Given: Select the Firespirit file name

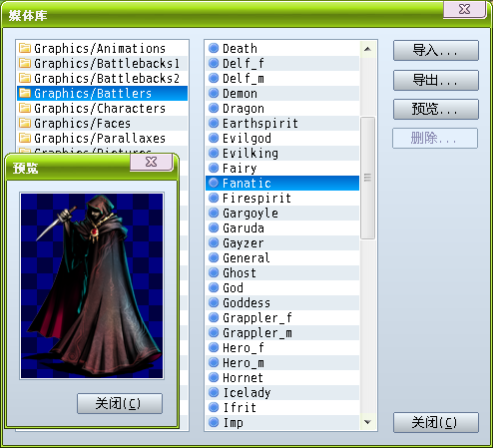Looking at the screenshot, I should tap(256, 199).
